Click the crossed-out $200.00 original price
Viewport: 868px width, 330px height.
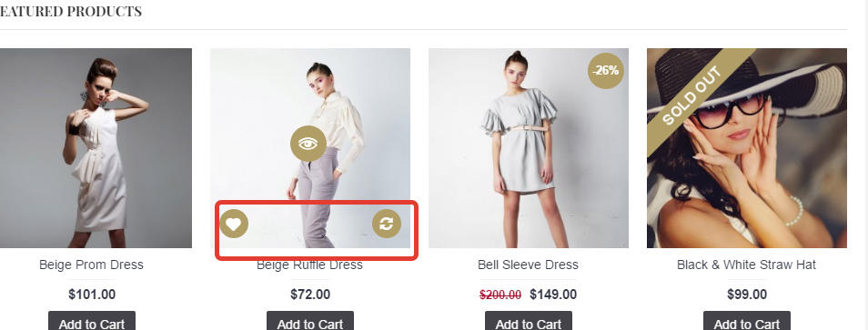500,295
